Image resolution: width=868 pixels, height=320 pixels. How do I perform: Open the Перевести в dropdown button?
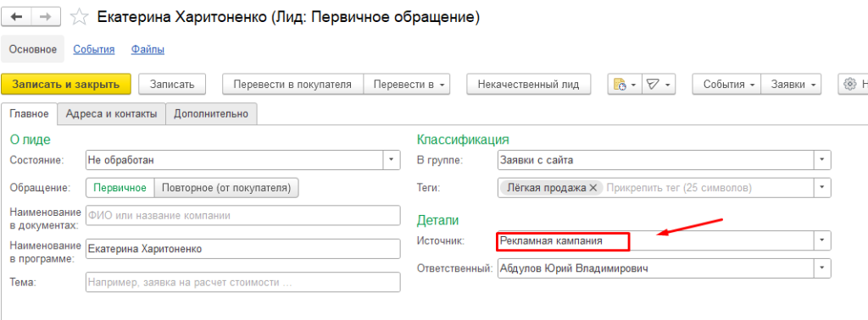pyautogui.click(x=407, y=85)
